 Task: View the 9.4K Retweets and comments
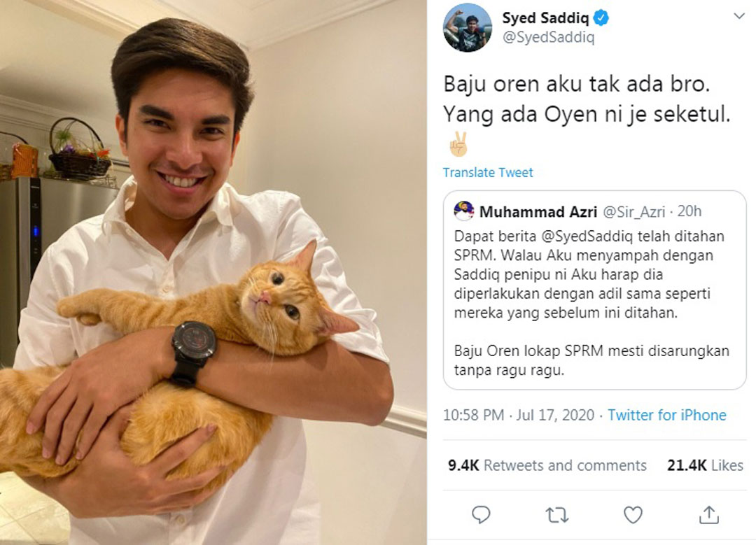click(x=547, y=465)
